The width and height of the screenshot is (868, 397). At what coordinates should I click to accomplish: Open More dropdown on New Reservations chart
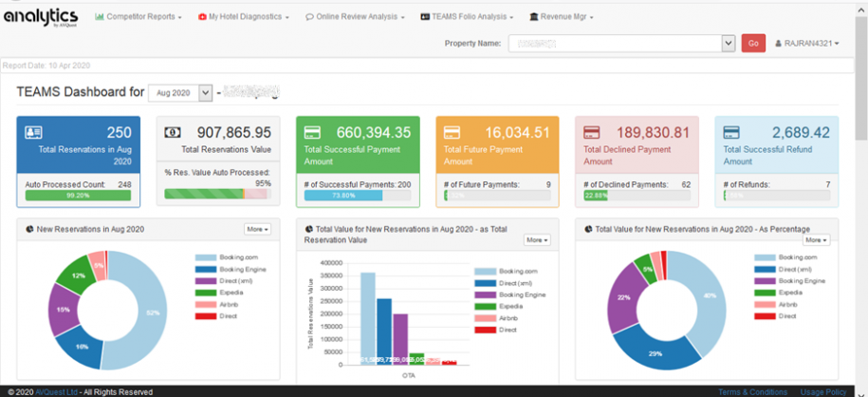(x=257, y=229)
